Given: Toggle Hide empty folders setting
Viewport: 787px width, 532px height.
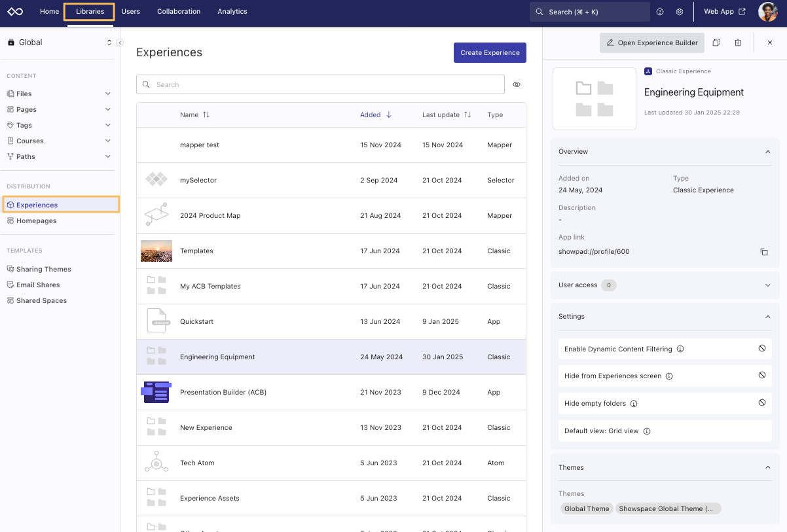Looking at the screenshot, I should [762, 403].
